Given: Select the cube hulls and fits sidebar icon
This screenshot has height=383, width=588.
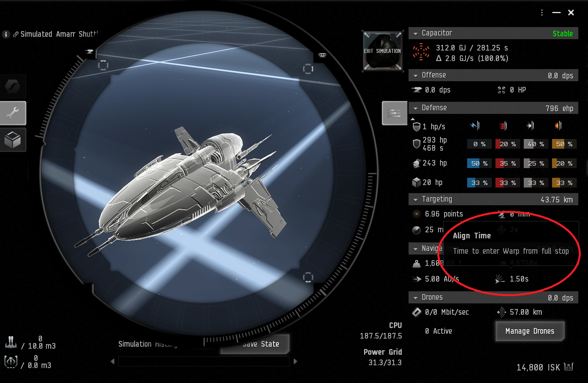Looking at the screenshot, I should 13,140.
